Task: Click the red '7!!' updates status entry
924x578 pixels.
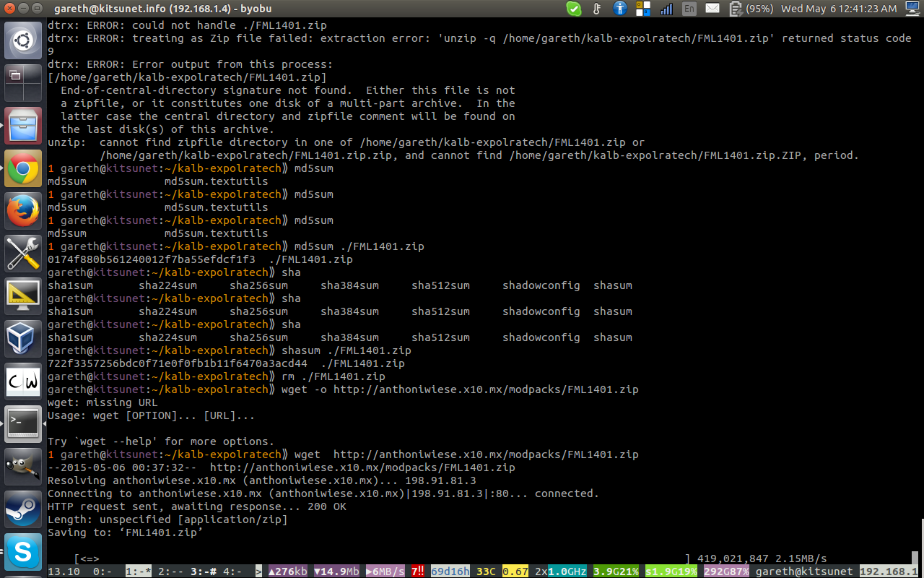Action: click(418, 571)
